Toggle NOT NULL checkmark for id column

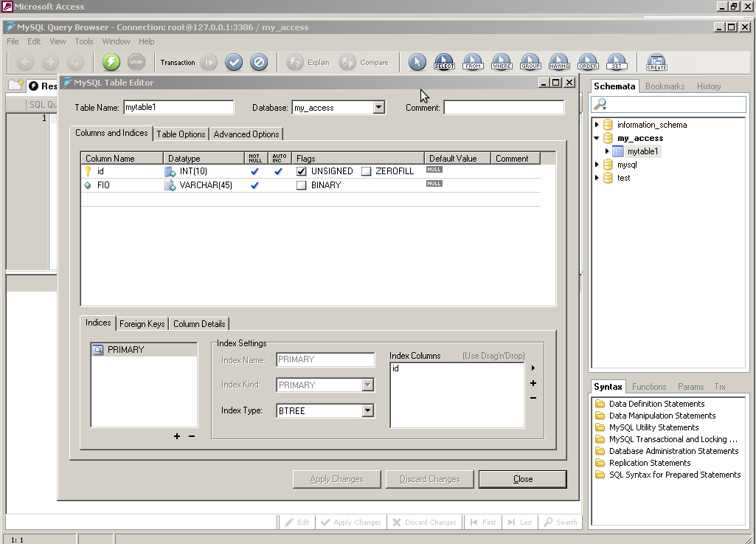[x=254, y=171]
